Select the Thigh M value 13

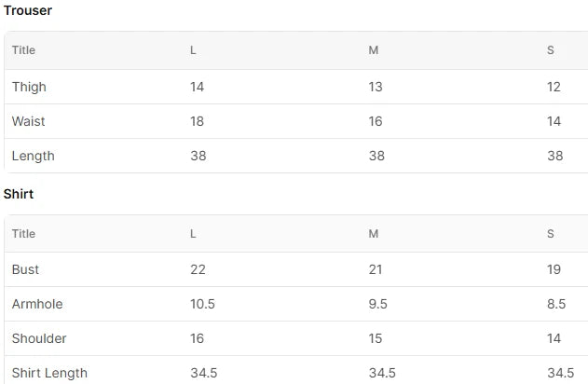coord(376,87)
